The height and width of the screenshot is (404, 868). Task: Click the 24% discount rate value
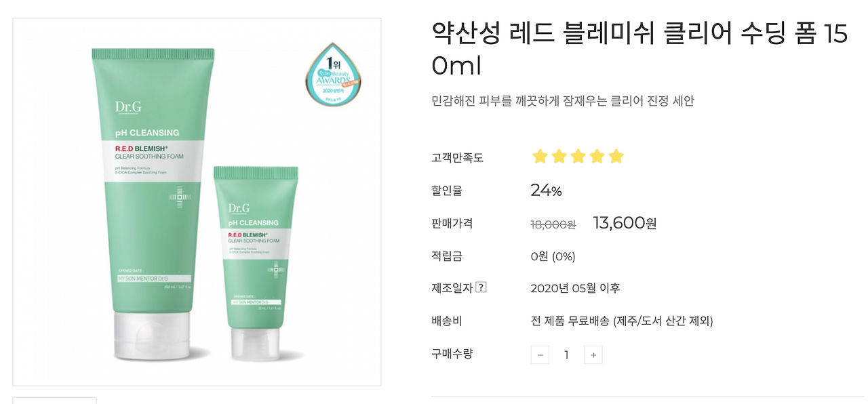546,190
